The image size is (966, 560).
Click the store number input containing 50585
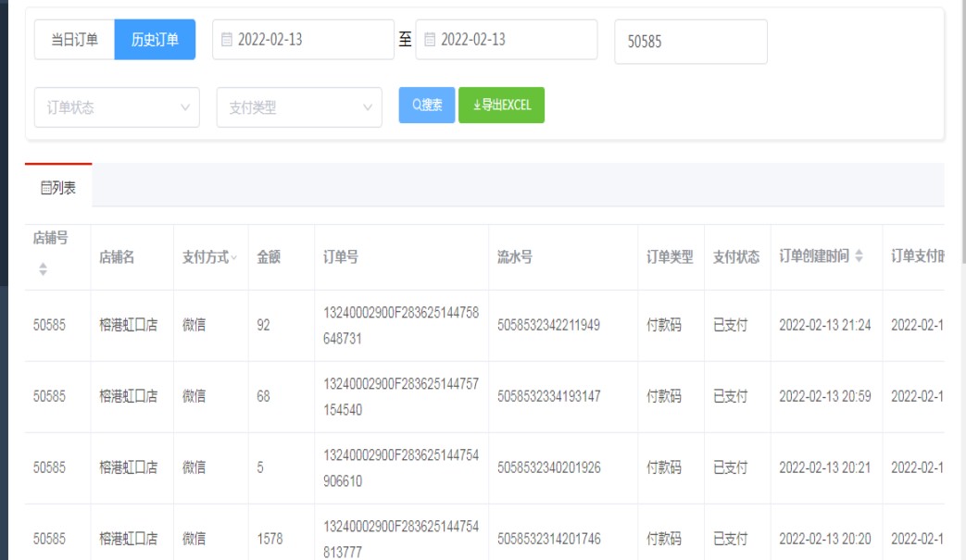pos(690,42)
